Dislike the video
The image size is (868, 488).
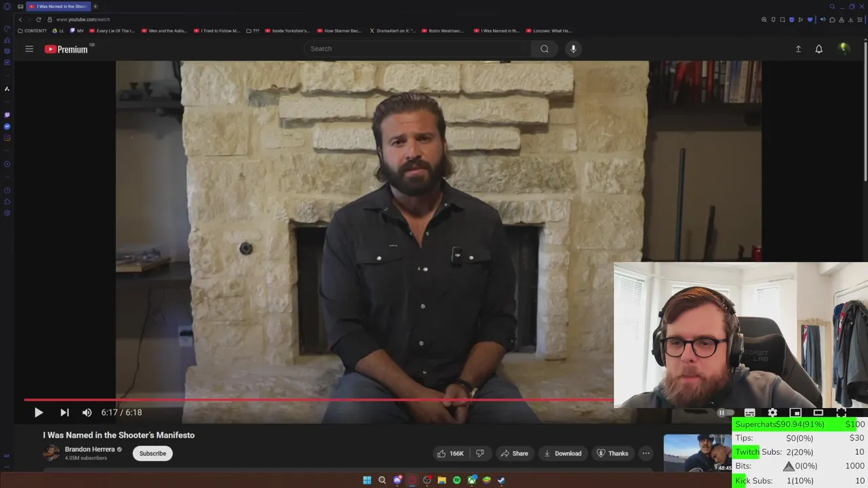(x=480, y=453)
